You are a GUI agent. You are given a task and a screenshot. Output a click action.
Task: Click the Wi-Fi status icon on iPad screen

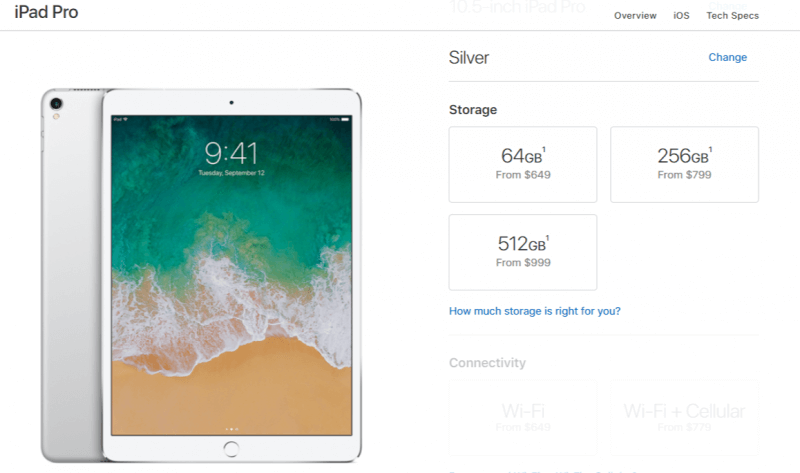[x=125, y=119]
